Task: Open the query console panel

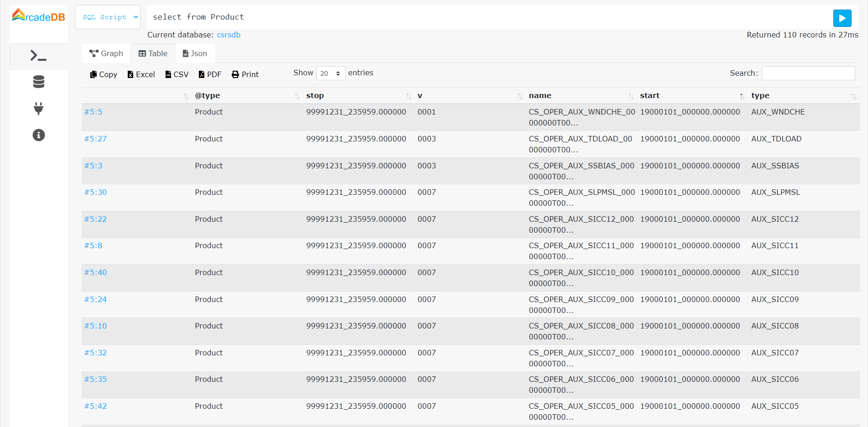Action: [x=38, y=56]
